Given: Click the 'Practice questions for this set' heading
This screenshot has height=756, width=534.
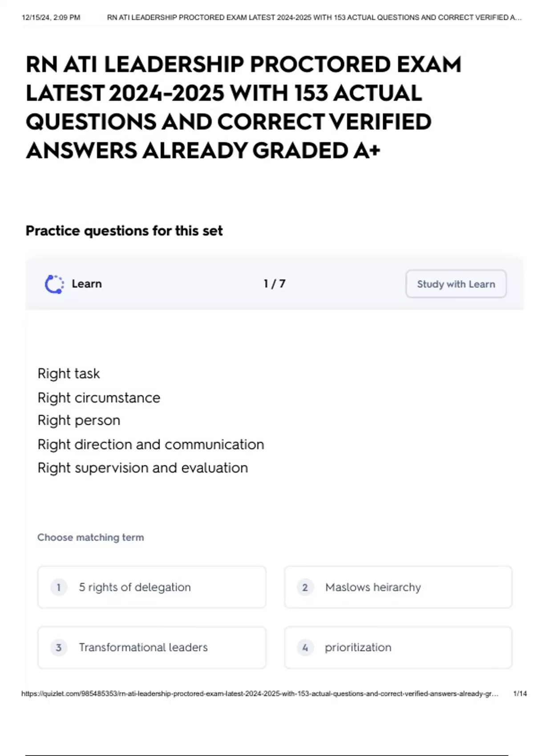Looking at the screenshot, I should pyautogui.click(x=124, y=231).
